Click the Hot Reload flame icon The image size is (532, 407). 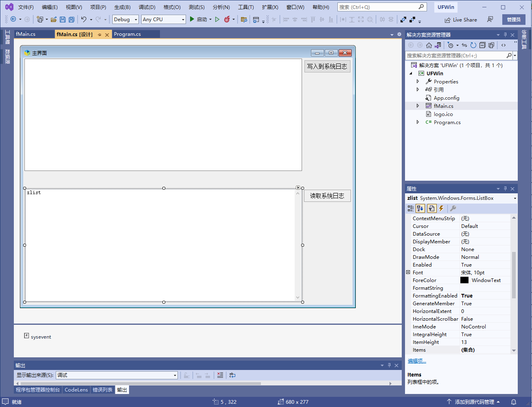click(227, 19)
